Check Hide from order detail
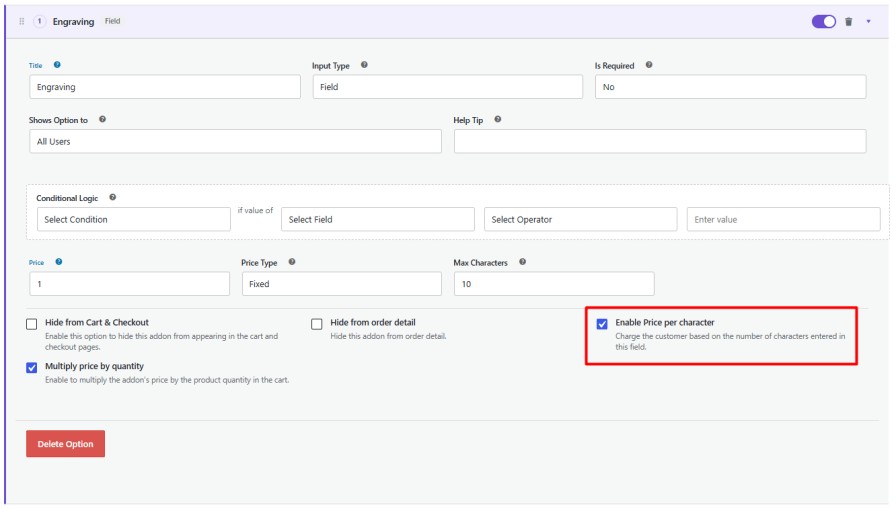The image size is (896, 509). coord(317,324)
